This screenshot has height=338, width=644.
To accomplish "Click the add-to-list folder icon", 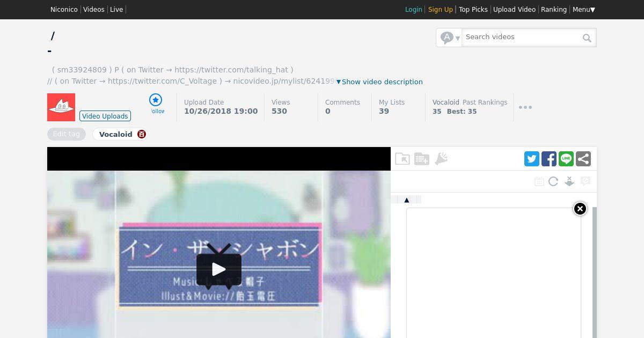I will 422,159.
